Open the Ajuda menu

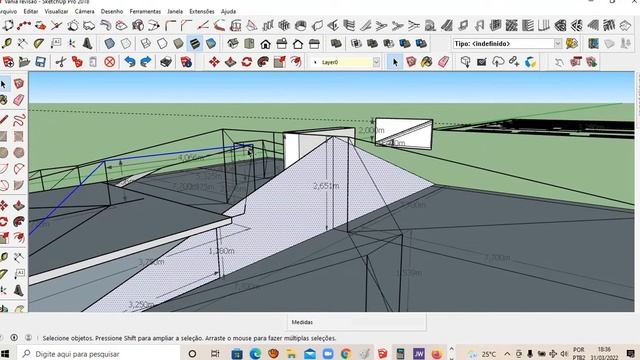[x=228, y=11]
